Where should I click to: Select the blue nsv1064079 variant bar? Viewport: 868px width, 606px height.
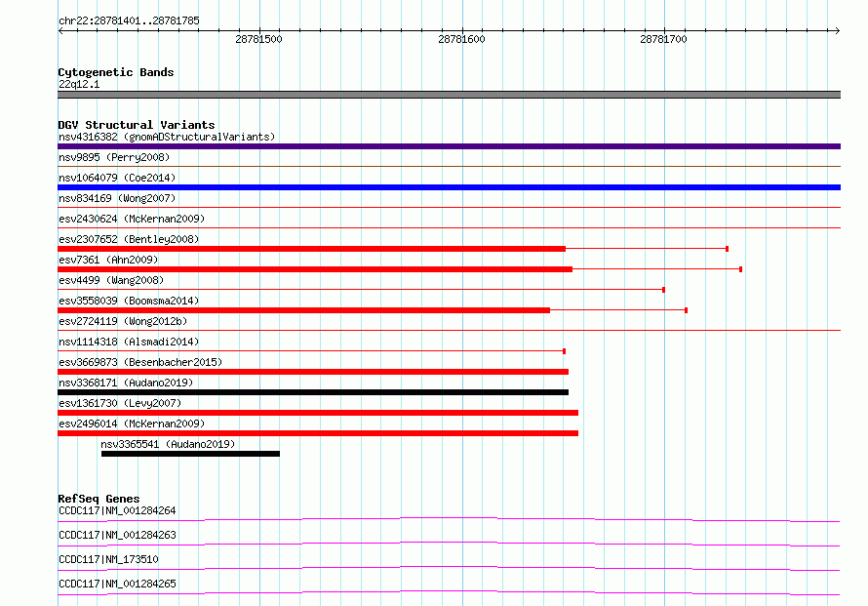click(x=449, y=187)
